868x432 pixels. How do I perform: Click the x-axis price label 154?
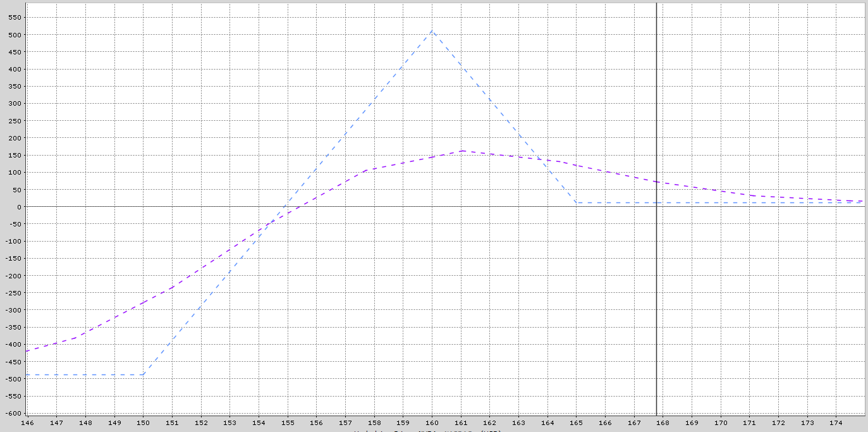click(x=259, y=422)
